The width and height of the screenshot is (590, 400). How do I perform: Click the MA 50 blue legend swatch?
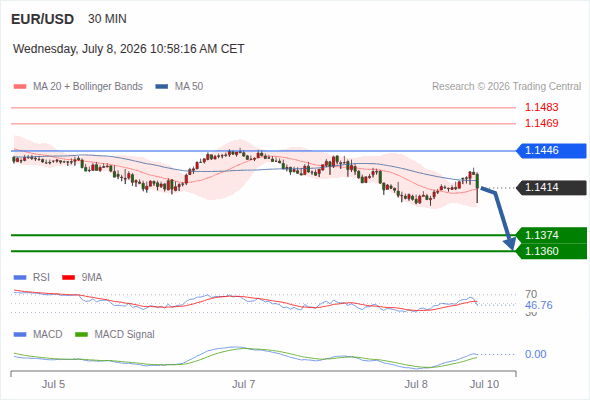162,87
